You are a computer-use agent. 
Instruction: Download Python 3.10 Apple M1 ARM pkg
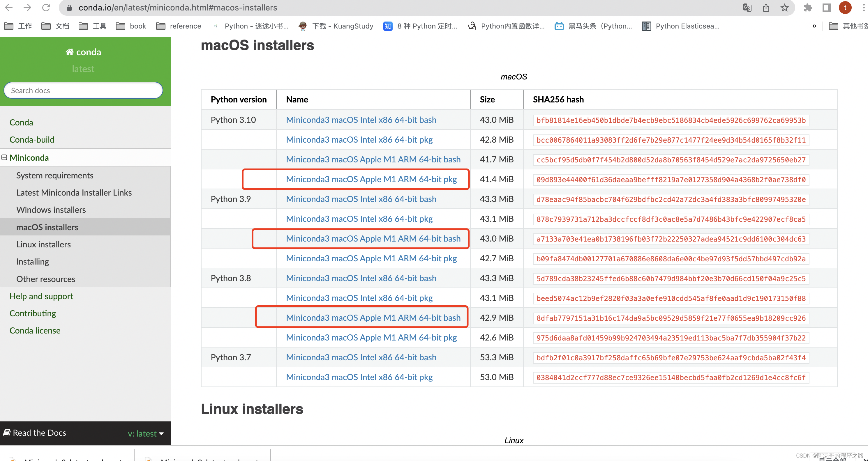pos(371,179)
